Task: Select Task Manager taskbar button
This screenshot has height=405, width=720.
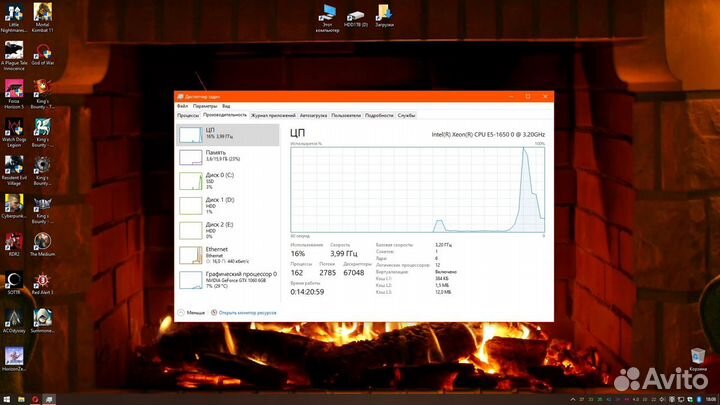Action: click(x=49, y=399)
